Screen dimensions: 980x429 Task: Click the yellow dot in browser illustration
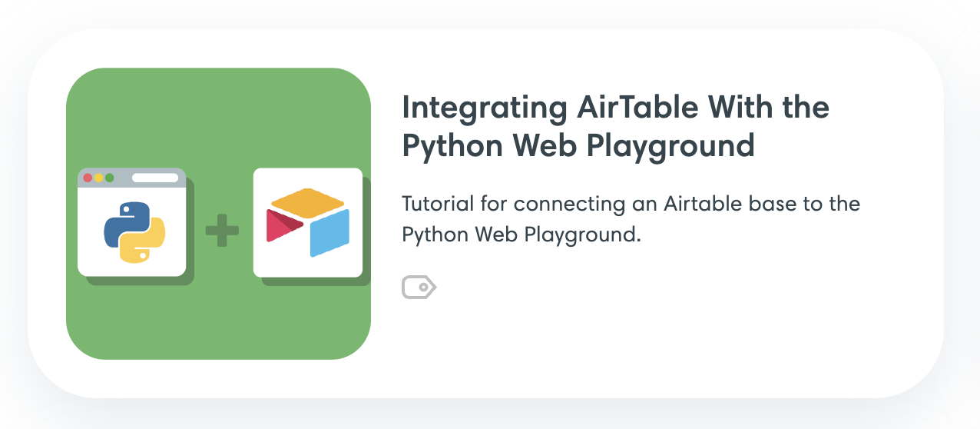(98, 178)
